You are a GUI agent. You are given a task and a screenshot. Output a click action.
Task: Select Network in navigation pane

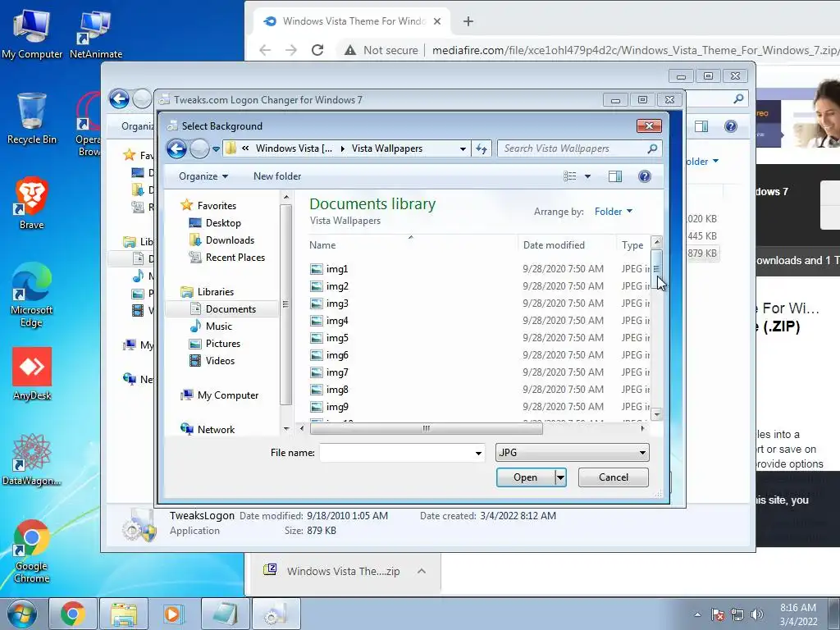click(208, 429)
